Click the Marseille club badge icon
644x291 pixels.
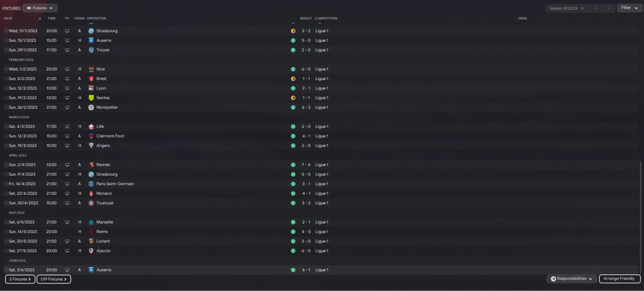91,222
